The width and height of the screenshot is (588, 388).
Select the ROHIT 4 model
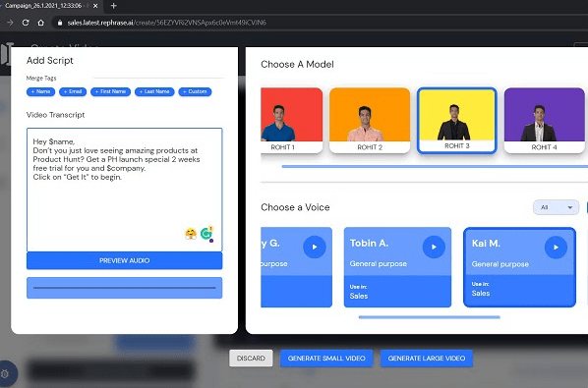tap(544, 120)
